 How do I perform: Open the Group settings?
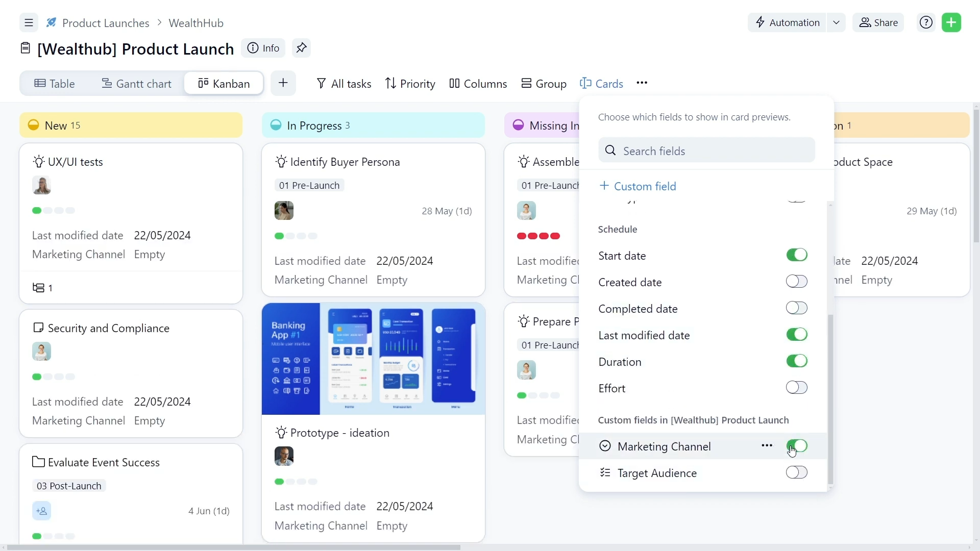[x=543, y=83]
